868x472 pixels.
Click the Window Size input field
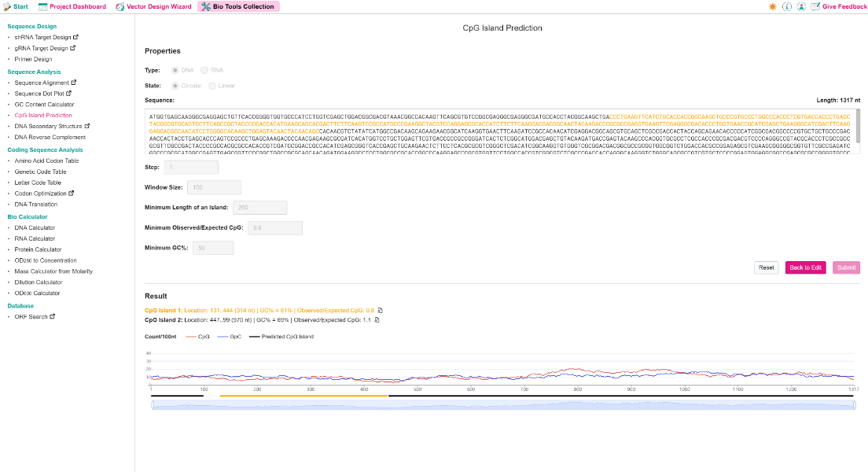point(214,187)
